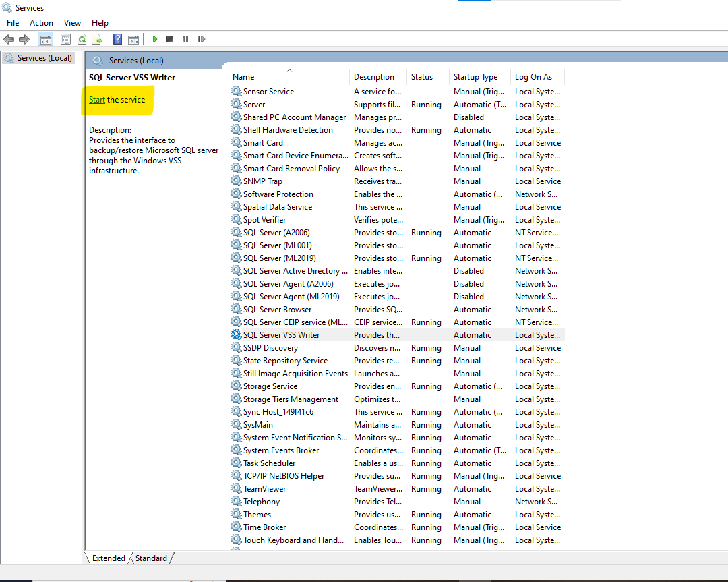Select SQL Server Agent (ML2019) row
Image resolution: width=728 pixels, height=582 pixels.
[398, 296]
